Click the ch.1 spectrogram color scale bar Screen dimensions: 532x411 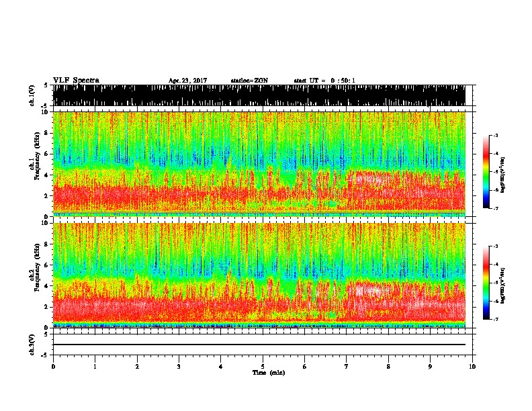486,172
